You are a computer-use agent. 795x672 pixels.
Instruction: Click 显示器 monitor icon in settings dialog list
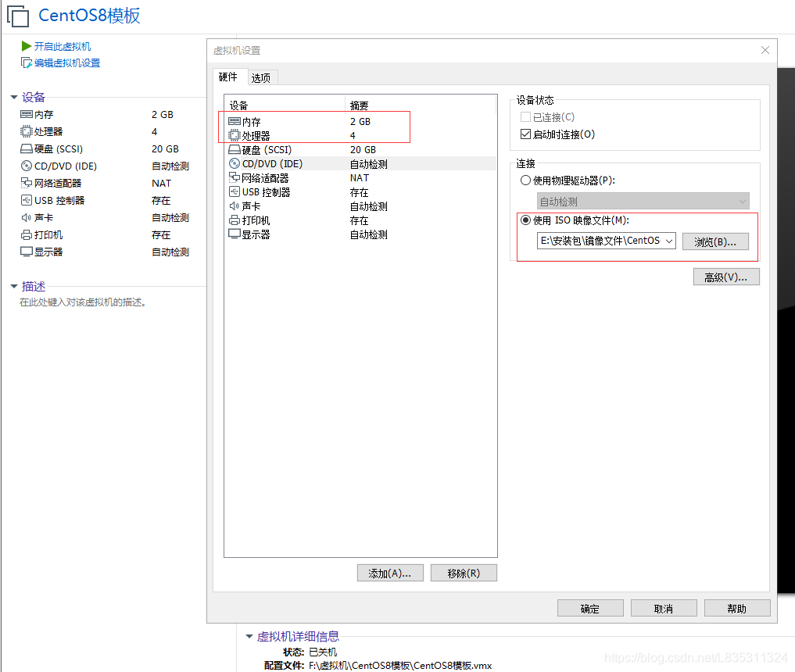(x=235, y=234)
